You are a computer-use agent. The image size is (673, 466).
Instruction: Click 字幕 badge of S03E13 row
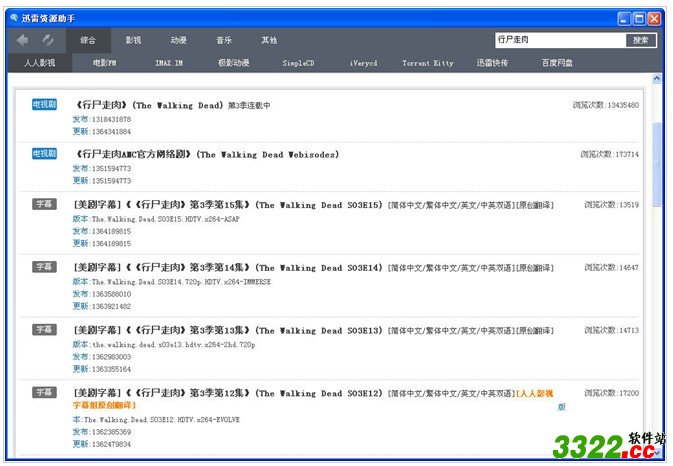[44, 329]
